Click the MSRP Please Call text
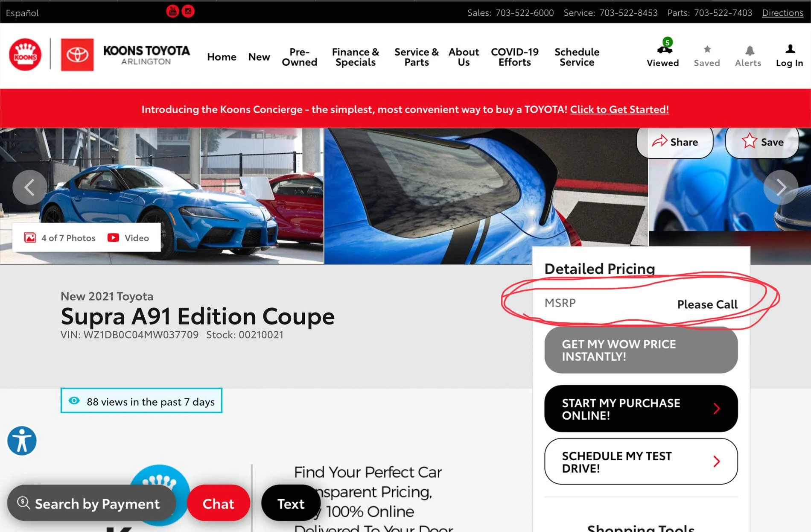This screenshot has width=811, height=532. pos(641,304)
